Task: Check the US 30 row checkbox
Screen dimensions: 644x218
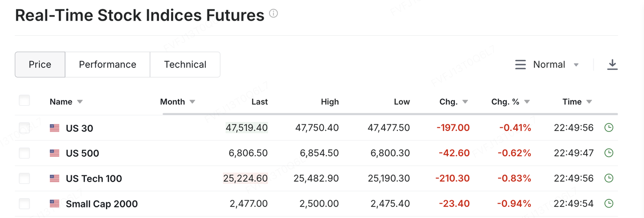Action: pyautogui.click(x=24, y=128)
